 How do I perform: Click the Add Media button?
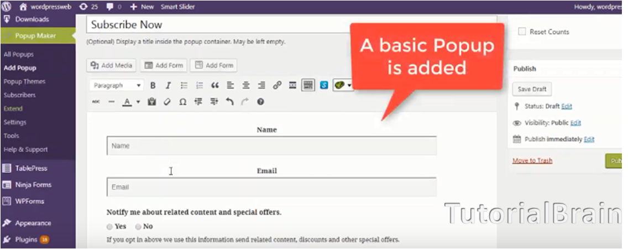pyautogui.click(x=111, y=65)
